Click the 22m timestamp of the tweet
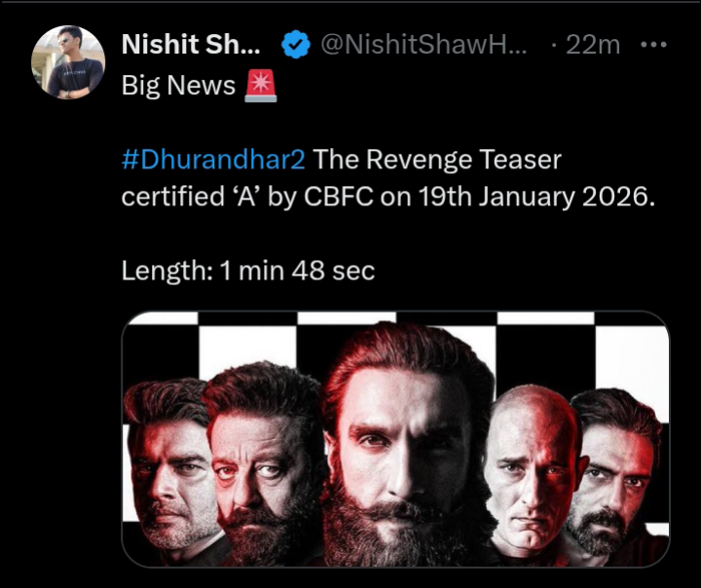Image resolution: width=701 pixels, height=588 pixels. pos(592,45)
